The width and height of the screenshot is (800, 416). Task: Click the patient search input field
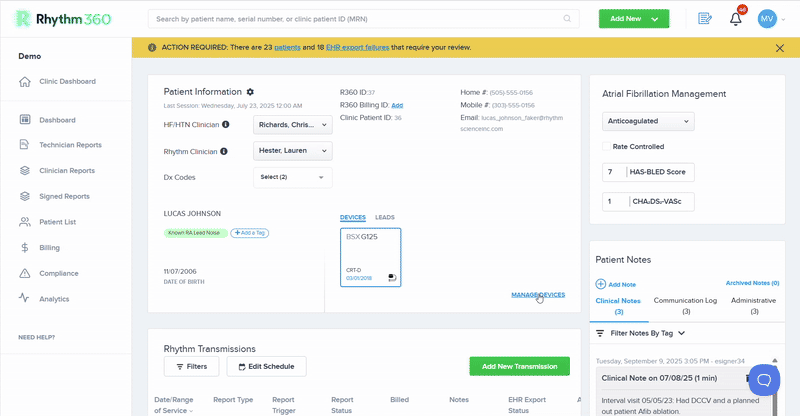pyautogui.click(x=363, y=19)
